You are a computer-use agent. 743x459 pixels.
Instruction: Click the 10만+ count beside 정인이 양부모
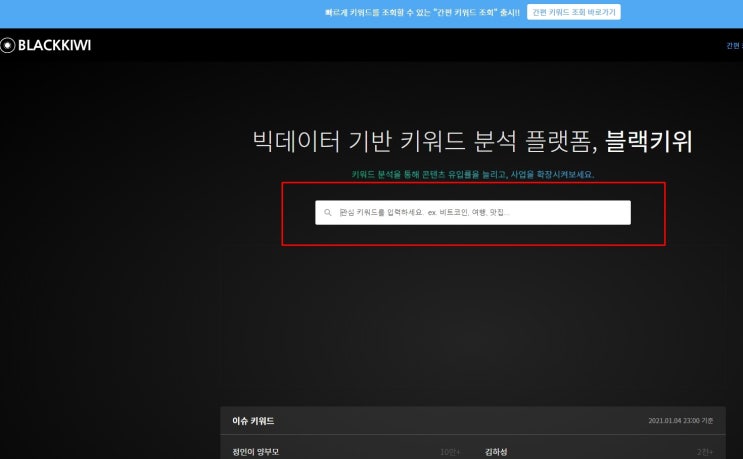450,452
